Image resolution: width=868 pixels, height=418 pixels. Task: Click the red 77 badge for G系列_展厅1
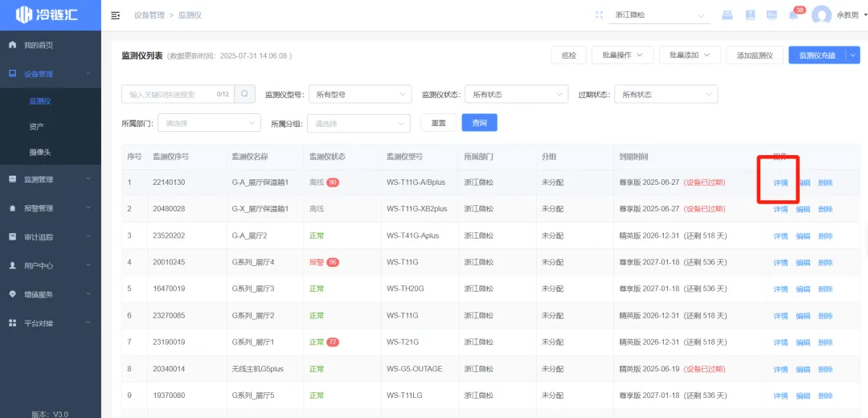pos(333,342)
